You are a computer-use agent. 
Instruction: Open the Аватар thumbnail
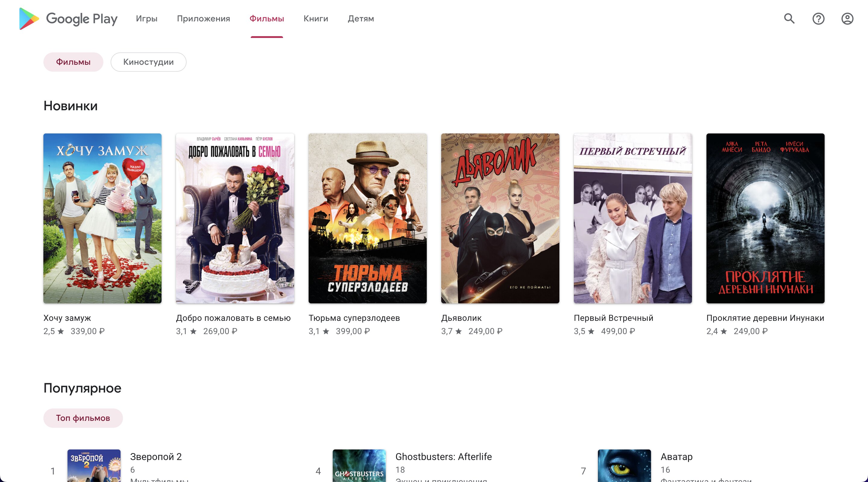[624, 465]
